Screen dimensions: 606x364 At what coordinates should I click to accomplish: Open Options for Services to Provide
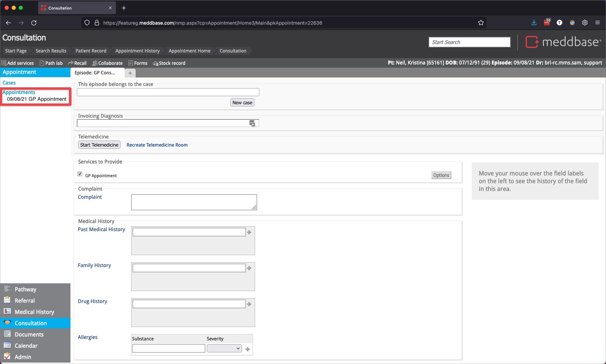(441, 175)
